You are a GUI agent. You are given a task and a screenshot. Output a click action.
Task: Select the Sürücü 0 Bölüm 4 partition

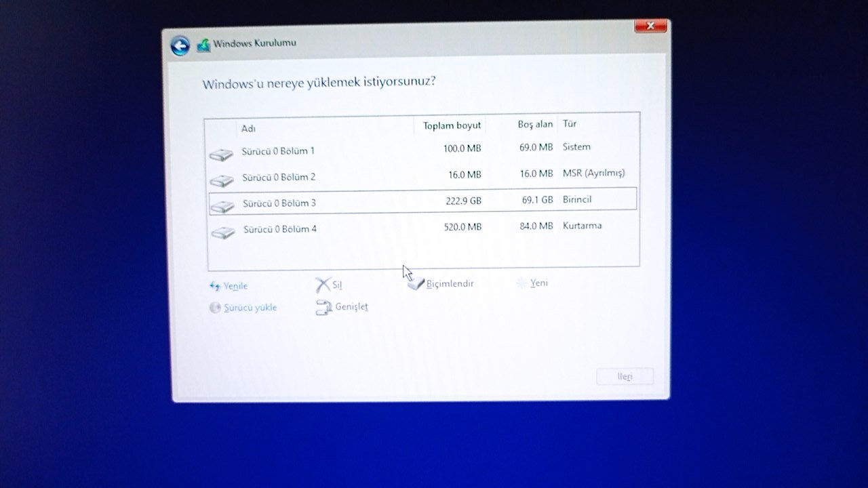tap(423, 227)
